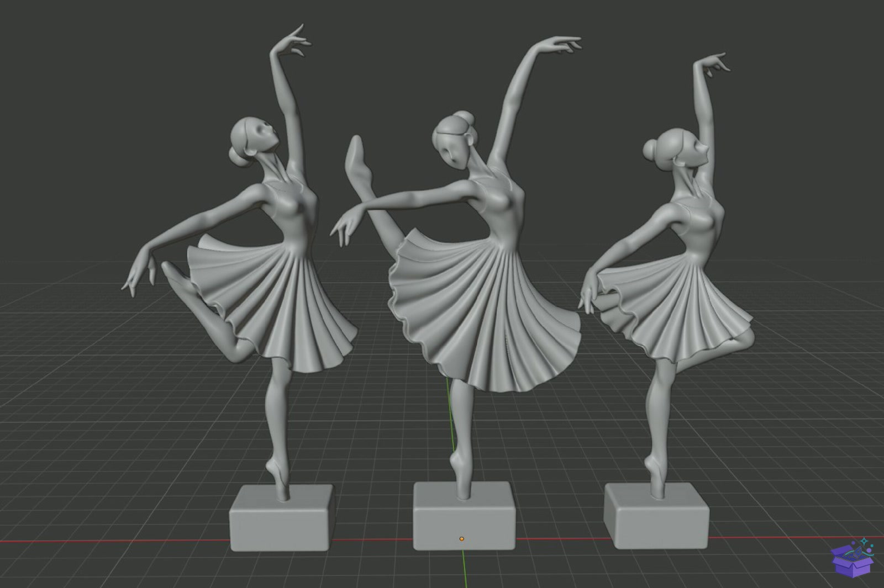Click the left ballerina's rectangular pedestal base
The height and width of the screenshot is (588, 884).
[282, 518]
